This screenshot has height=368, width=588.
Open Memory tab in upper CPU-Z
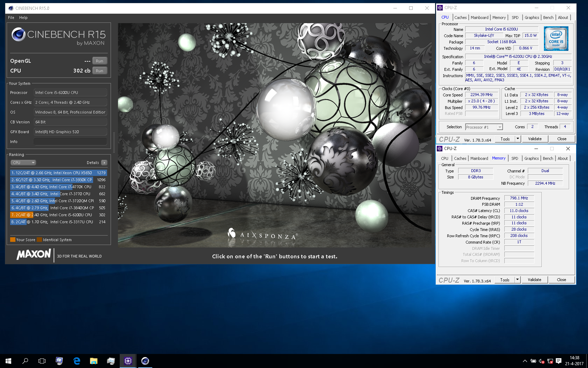click(499, 18)
